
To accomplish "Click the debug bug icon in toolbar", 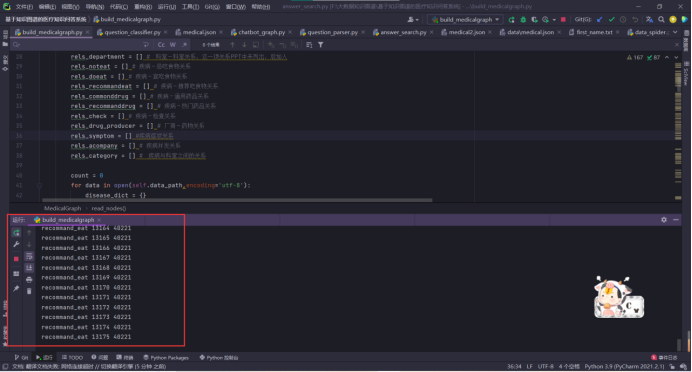I will (x=523, y=19).
